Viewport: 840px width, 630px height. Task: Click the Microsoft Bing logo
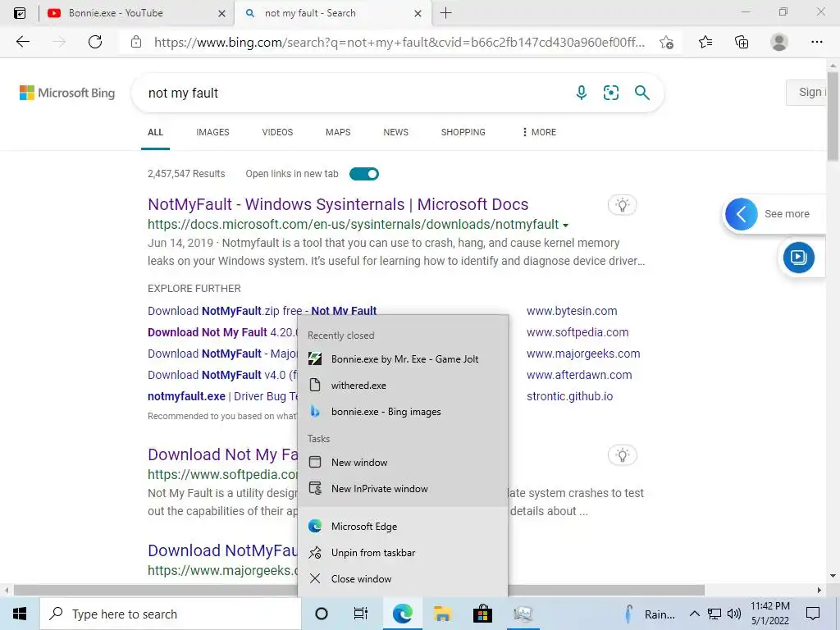[67, 93]
